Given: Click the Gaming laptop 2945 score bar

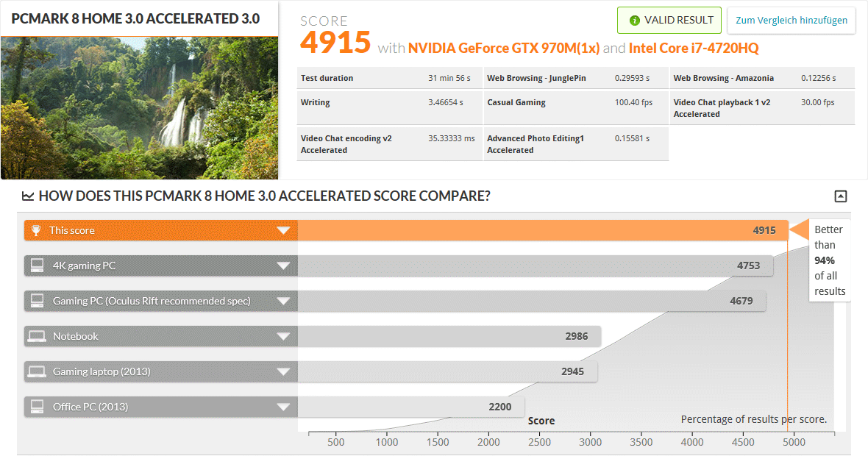Looking at the screenshot, I should [447, 372].
